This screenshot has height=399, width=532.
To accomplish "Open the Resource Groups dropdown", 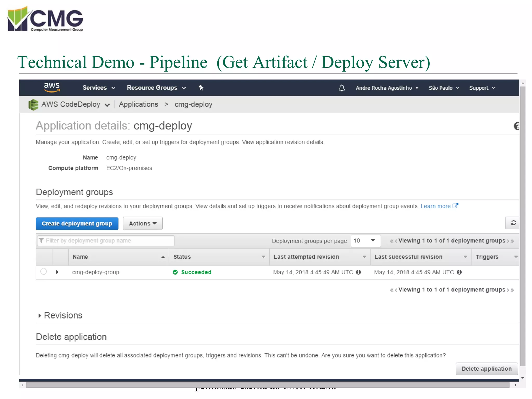I will 156,88.
